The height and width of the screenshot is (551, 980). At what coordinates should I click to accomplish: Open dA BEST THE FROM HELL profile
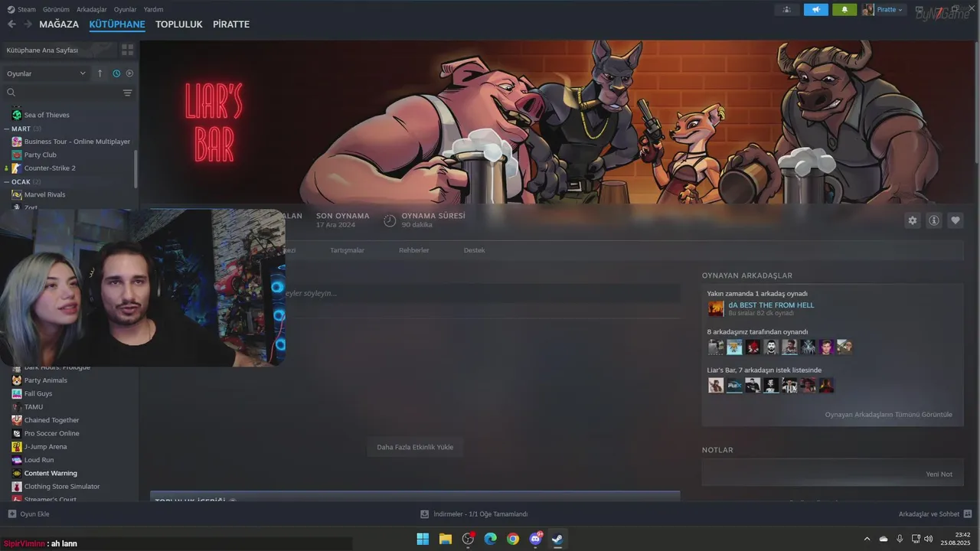click(x=771, y=305)
